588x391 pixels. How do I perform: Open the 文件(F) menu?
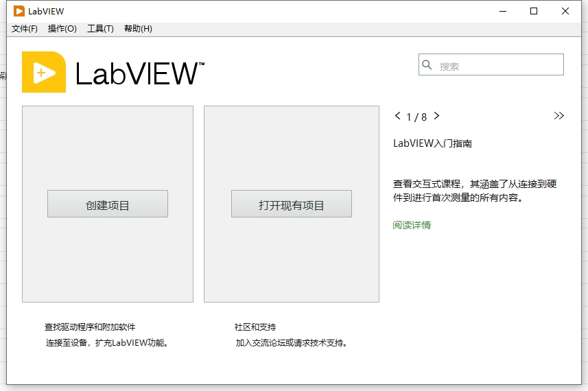click(25, 29)
